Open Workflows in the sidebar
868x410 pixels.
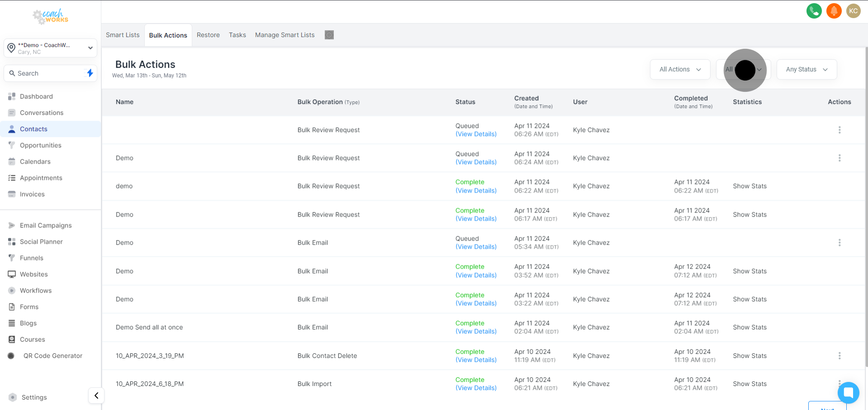tap(36, 291)
